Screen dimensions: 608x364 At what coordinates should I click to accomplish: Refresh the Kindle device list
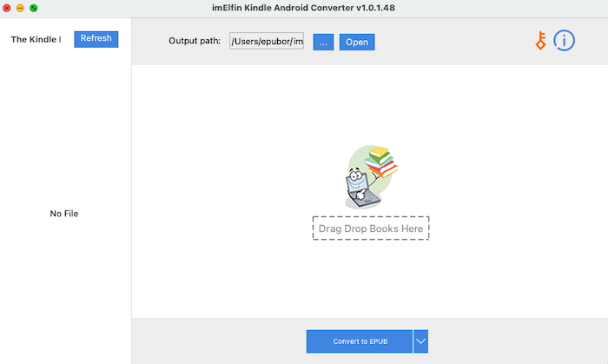[96, 39]
